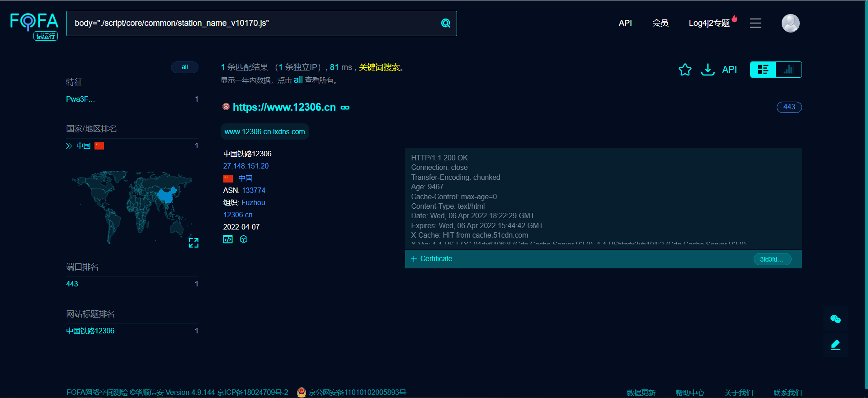Click the download results icon
Screen dimensions: 868x398
[x=708, y=70]
